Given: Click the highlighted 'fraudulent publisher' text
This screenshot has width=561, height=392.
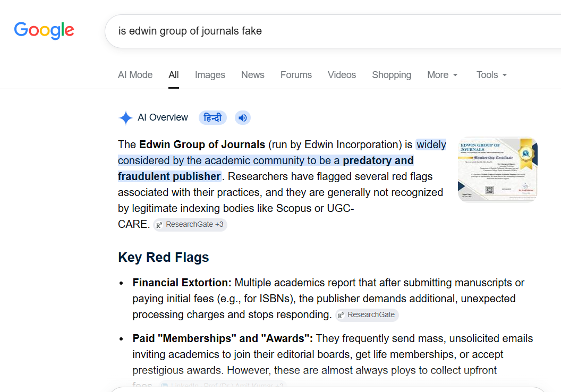Looking at the screenshot, I should [x=169, y=176].
